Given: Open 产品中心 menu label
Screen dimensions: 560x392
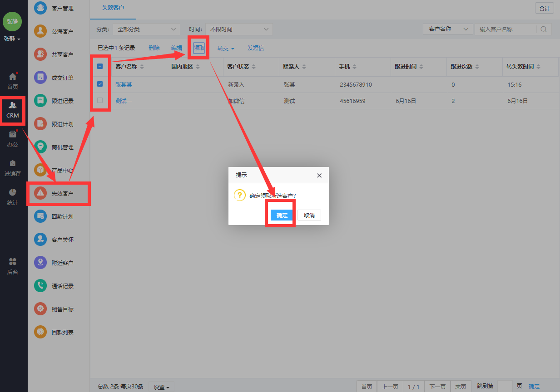Looking at the screenshot, I should [x=63, y=170].
